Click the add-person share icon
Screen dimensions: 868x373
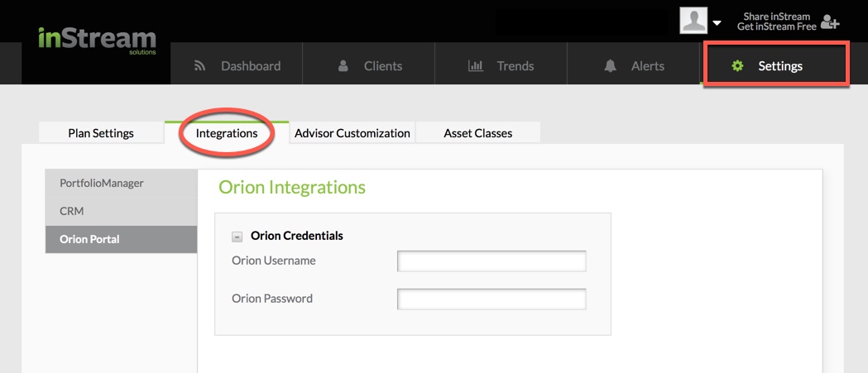(830, 22)
